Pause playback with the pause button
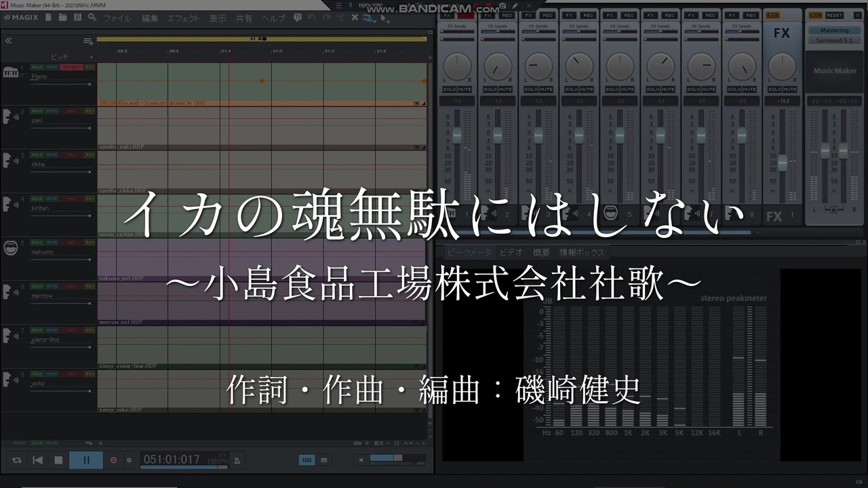The height and width of the screenshot is (488, 868). [x=86, y=460]
